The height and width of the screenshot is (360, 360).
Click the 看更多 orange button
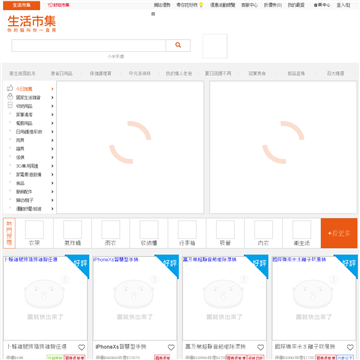pyautogui.click(x=339, y=233)
